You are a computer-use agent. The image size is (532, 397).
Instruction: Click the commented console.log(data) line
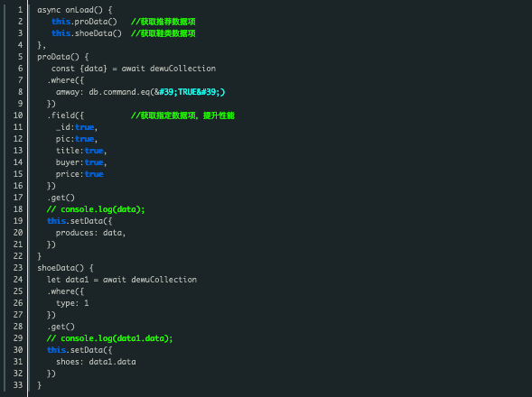[96, 209]
